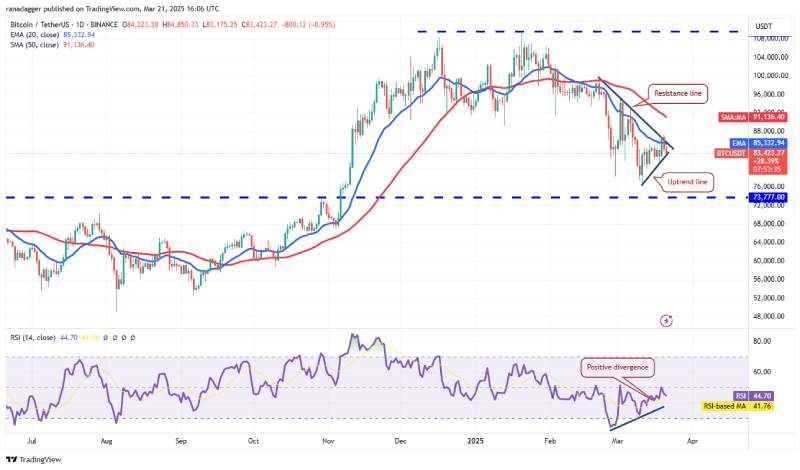This screenshot has width=800, height=470.
Task: Click the Nov label on the time axis
Action: [328, 440]
